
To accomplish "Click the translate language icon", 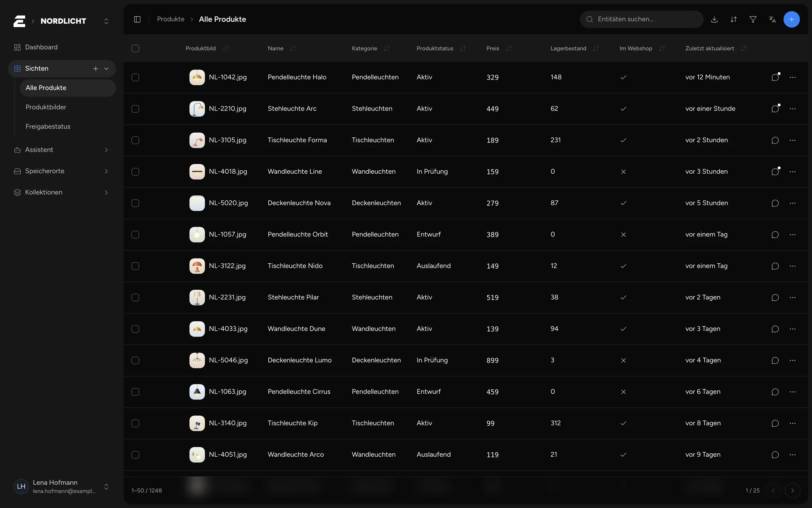I will pos(772,19).
